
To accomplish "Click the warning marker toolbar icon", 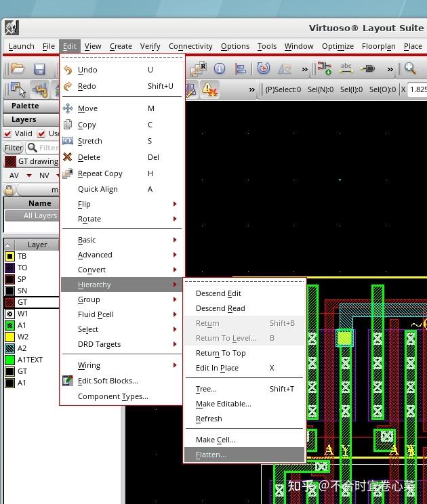I will pos(209,89).
